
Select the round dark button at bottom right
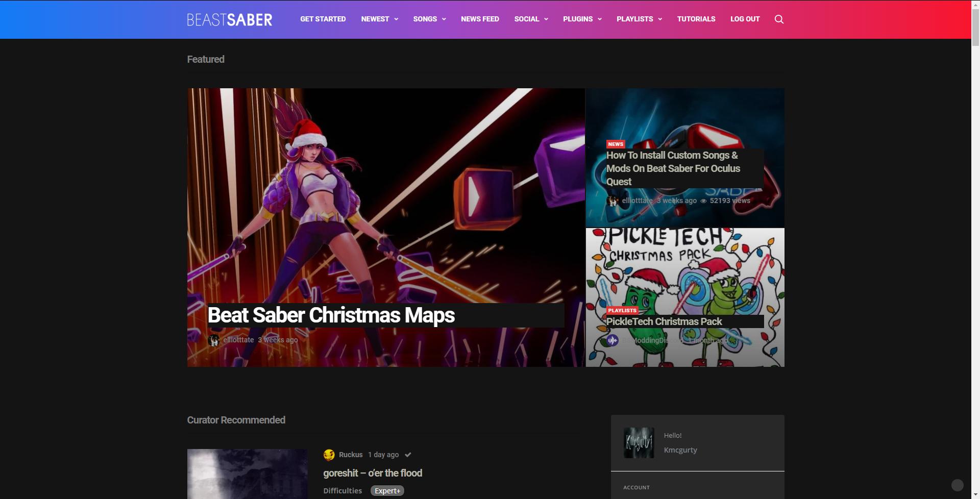[x=958, y=485]
